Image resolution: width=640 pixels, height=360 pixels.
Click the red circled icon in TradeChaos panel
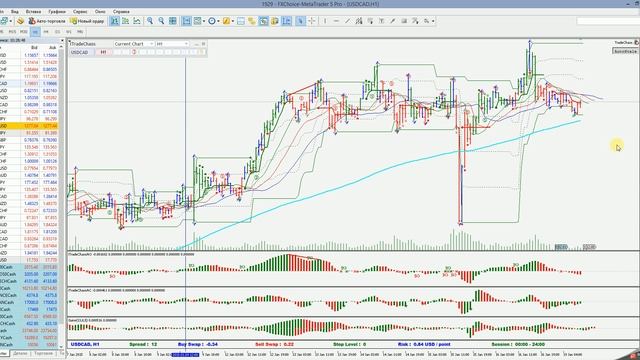point(134,52)
